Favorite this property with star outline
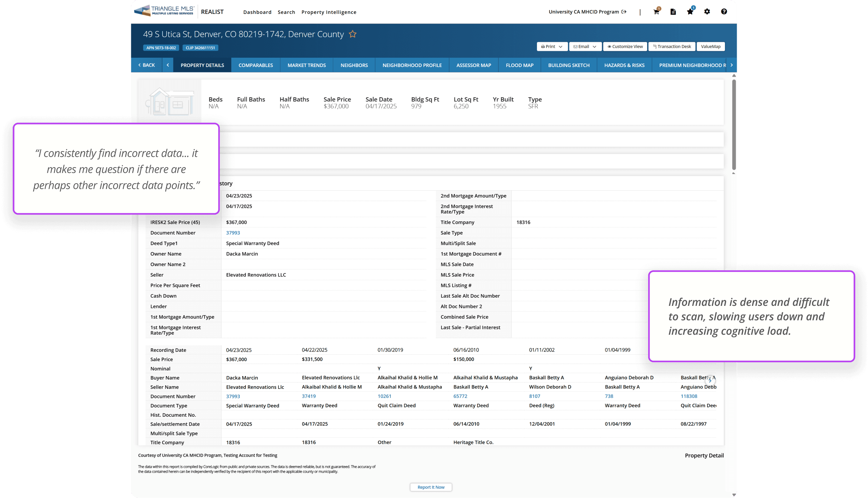868x498 pixels. (x=352, y=34)
